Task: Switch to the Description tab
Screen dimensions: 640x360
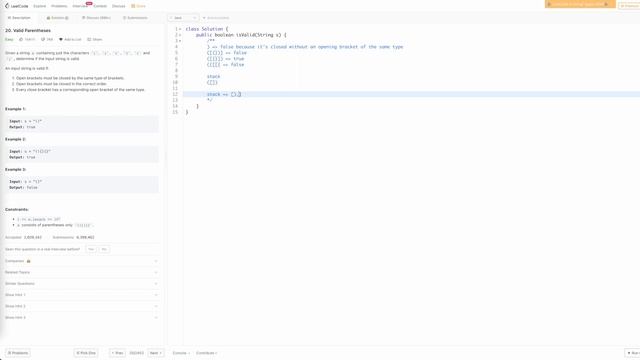Action: coord(19,18)
